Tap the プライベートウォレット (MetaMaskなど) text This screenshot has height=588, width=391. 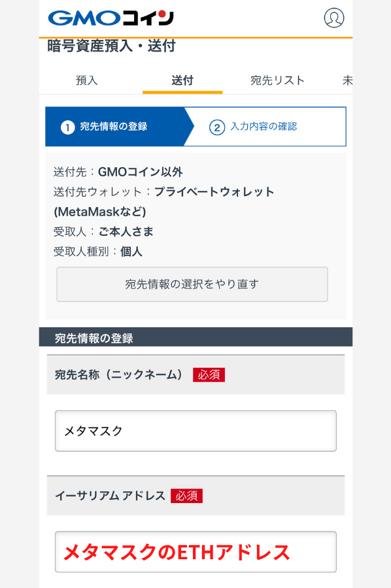pyautogui.click(x=216, y=191)
